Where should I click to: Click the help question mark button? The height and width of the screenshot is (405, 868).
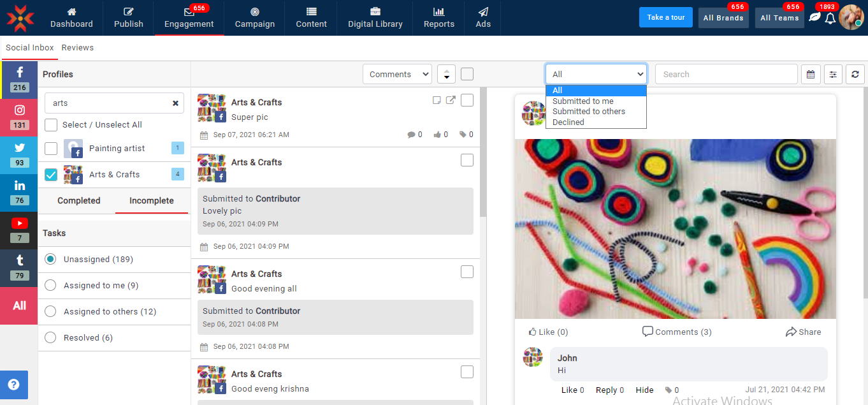pos(13,385)
